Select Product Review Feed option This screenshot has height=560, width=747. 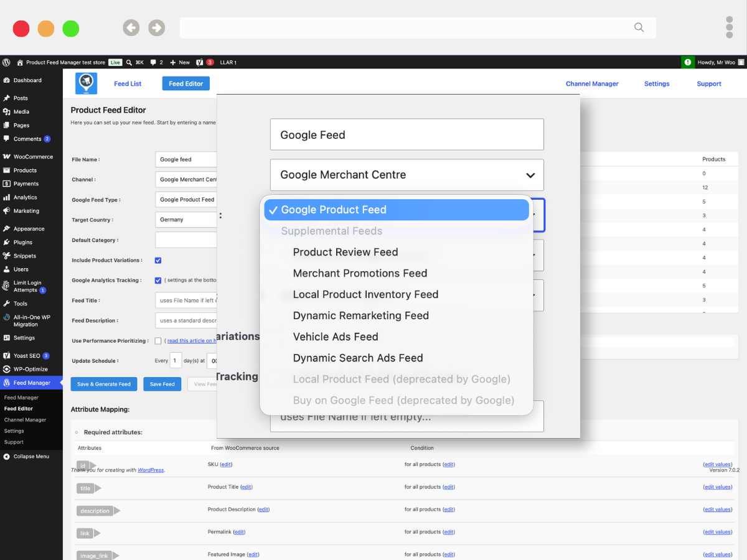pos(345,252)
